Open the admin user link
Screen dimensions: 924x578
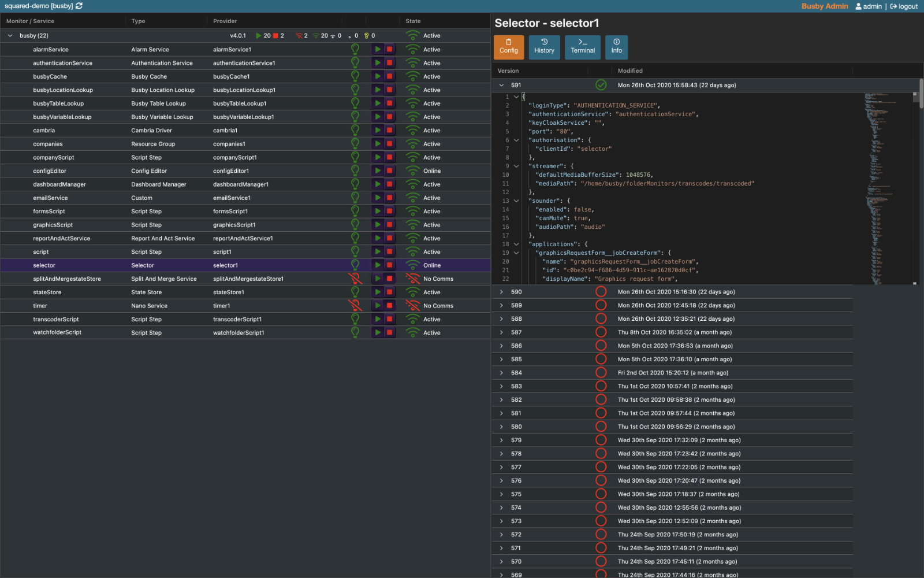pyautogui.click(x=869, y=6)
